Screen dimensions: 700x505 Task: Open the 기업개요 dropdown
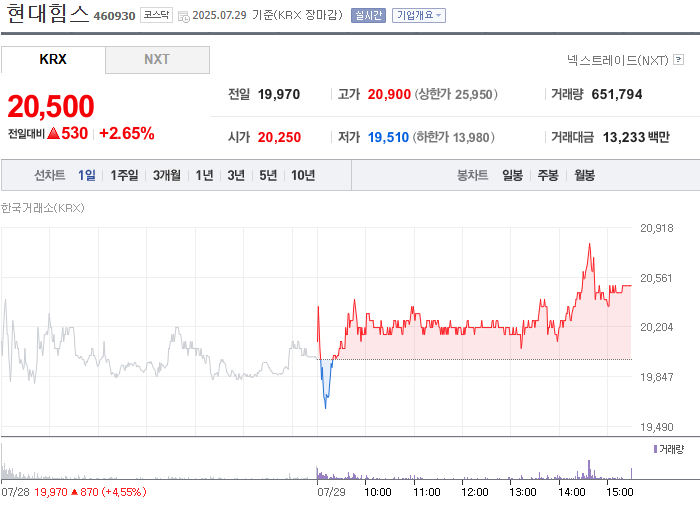coord(419,15)
